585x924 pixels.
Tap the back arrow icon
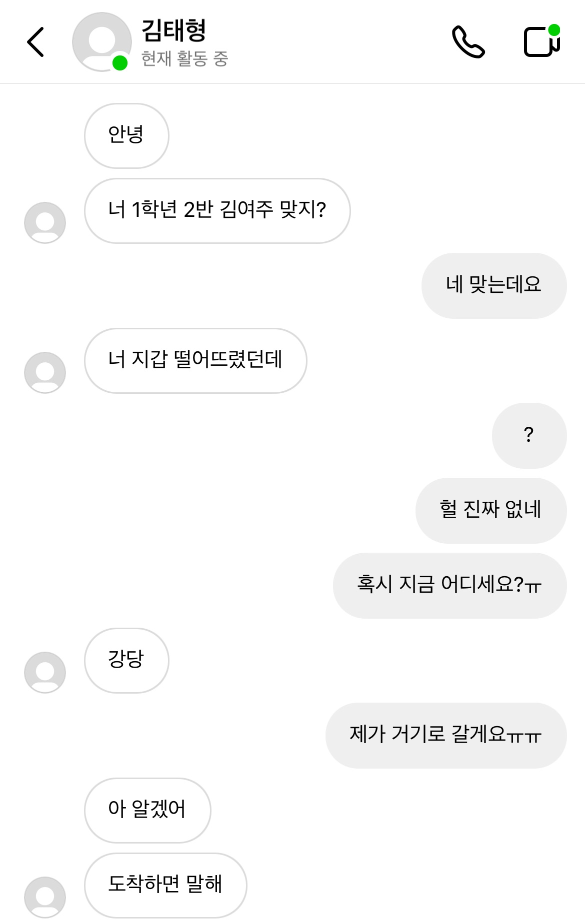coord(35,42)
